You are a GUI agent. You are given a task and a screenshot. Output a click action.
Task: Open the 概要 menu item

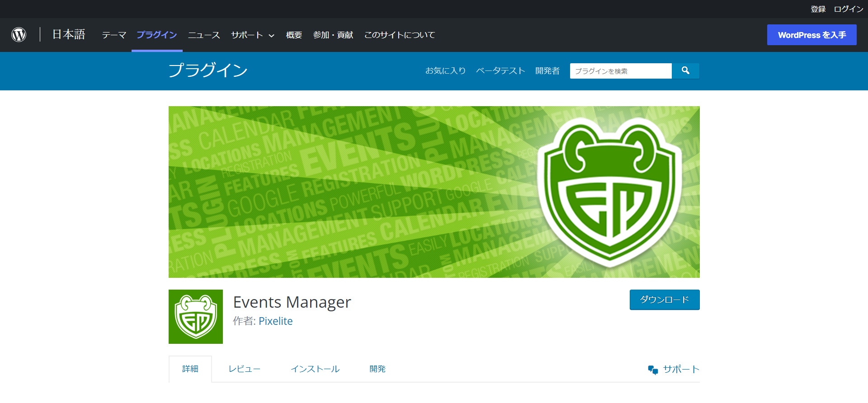click(294, 35)
